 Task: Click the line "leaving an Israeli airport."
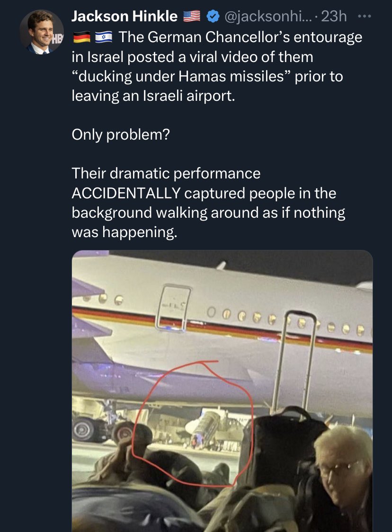point(153,96)
